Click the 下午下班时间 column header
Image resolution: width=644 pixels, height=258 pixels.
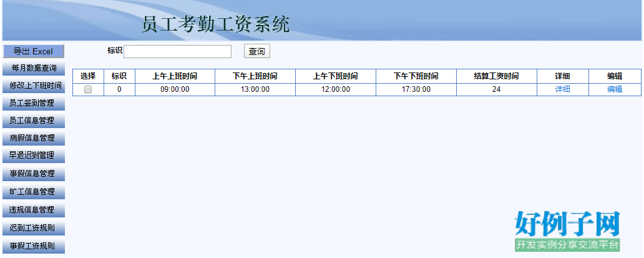tap(416, 76)
